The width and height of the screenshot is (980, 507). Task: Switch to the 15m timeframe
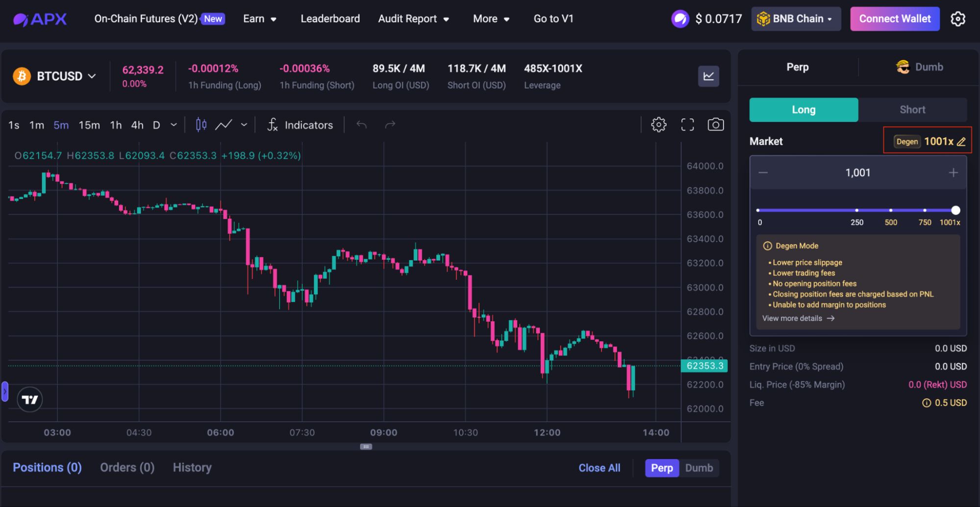[x=89, y=125]
